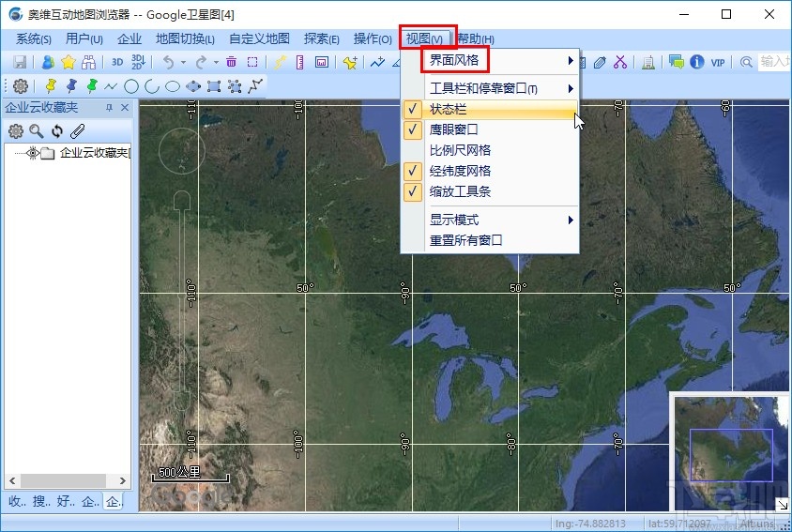Click the purple trash delete icon
Viewport: 792px width, 532px height.
click(x=232, y=62)
